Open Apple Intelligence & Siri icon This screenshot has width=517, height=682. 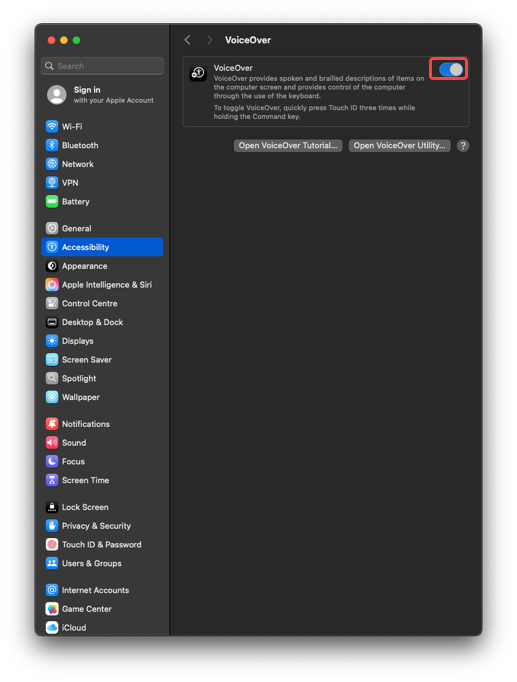52,284
